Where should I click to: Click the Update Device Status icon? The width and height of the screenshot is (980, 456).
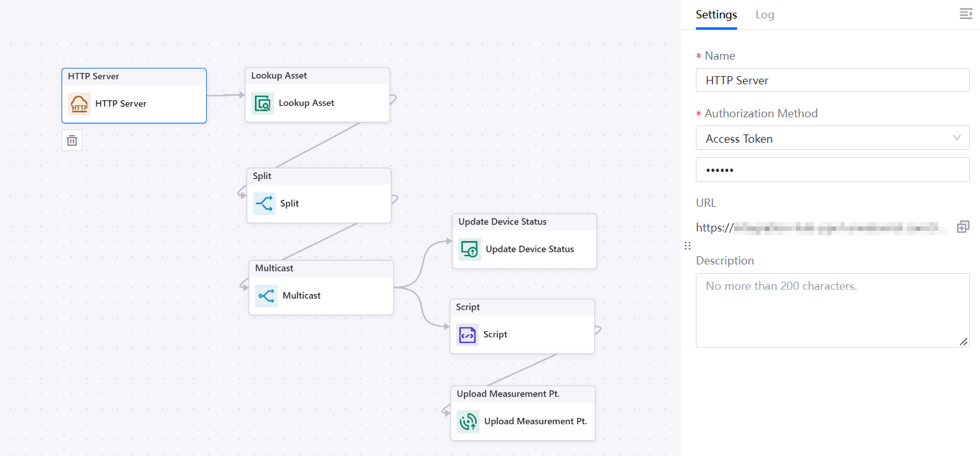tap(469, 249)
